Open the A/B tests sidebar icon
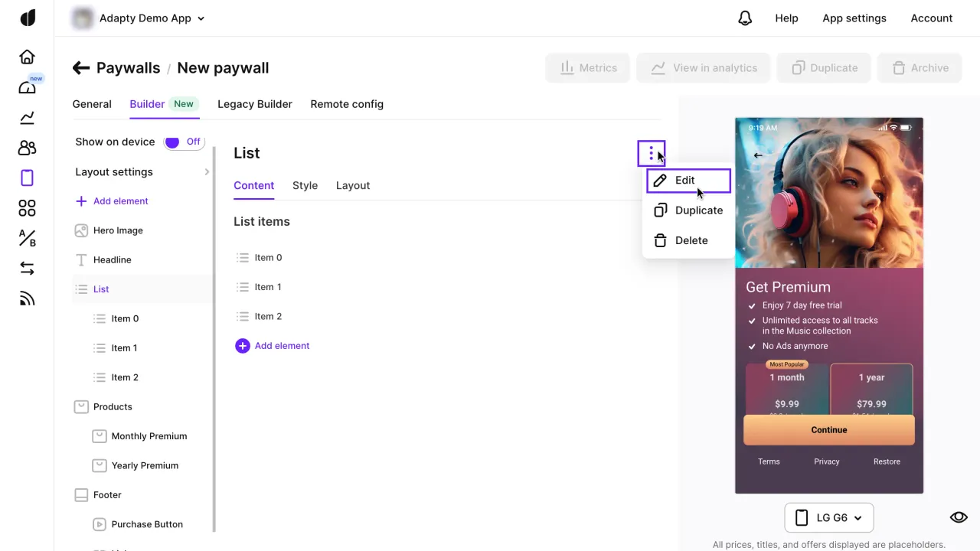This screenshot has height=551, width=980. 27,238
